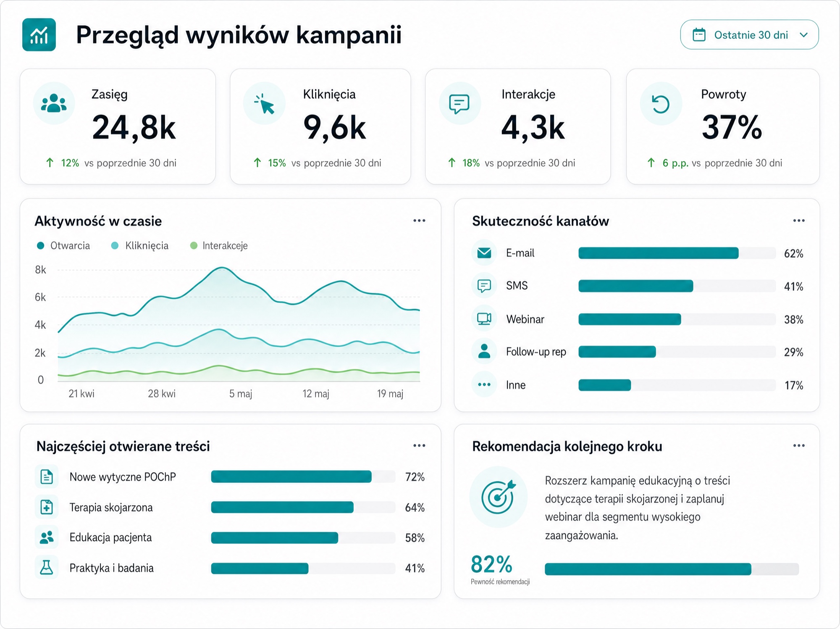Expand the chevron next to Ostatnie 30 dni
Screen dimensions: 840x629
coord(804,35)
